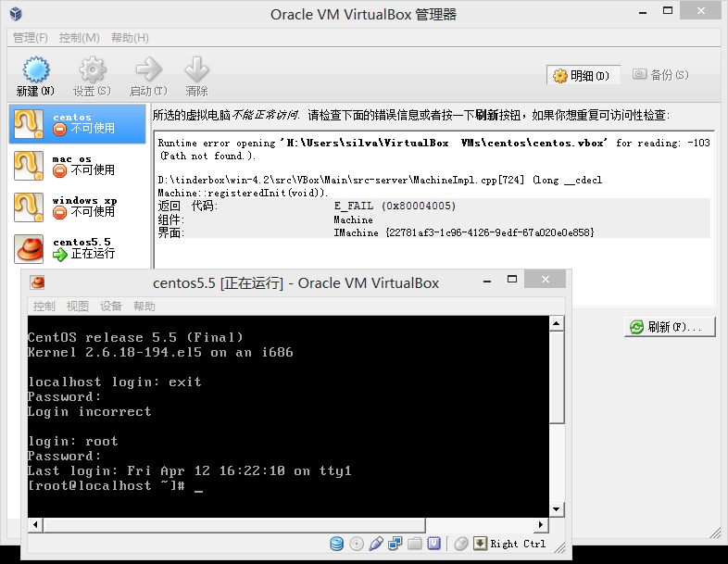
Task: Select the windows_xp virtual machine entry
Action: click(x=77, y=206)
